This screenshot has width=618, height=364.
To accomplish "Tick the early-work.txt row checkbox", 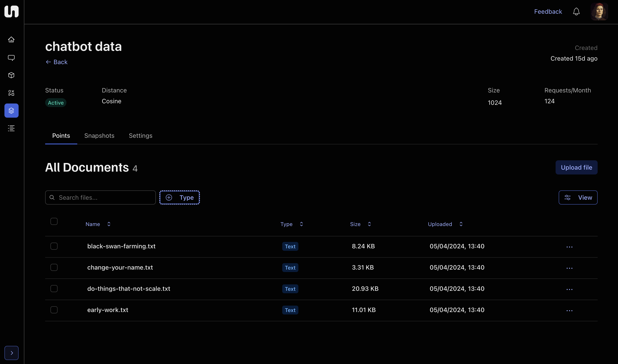I will pos(54,310).
